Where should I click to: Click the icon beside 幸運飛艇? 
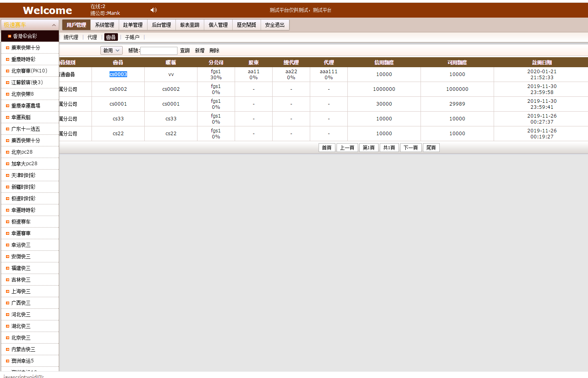click(8, 118)
